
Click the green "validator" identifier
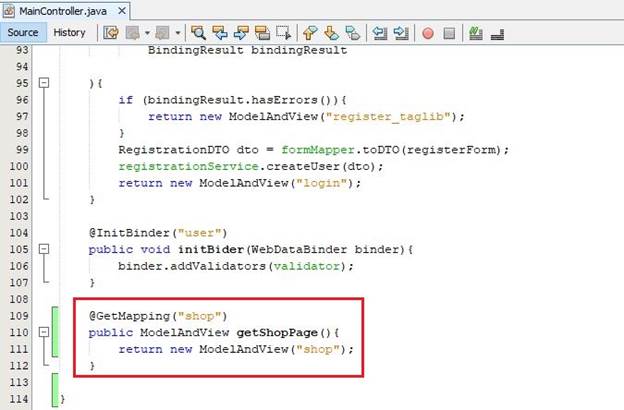pos(307,266)
